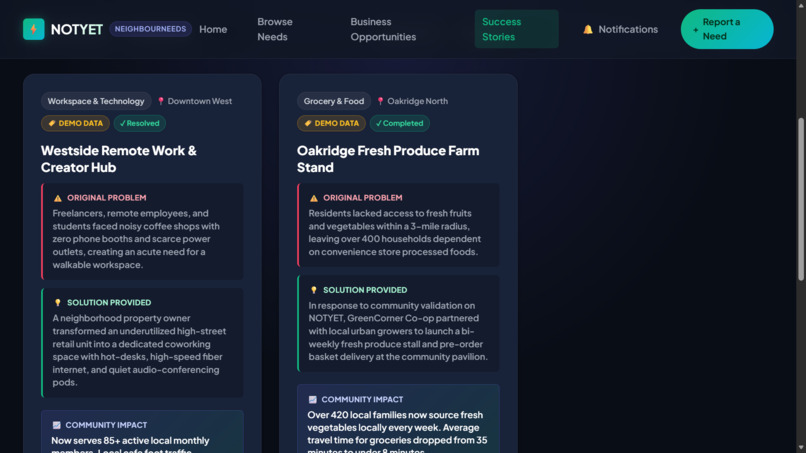Click the vertical page scrollbar thumb
Screen dimensions: 806x453
coord(800,200)
